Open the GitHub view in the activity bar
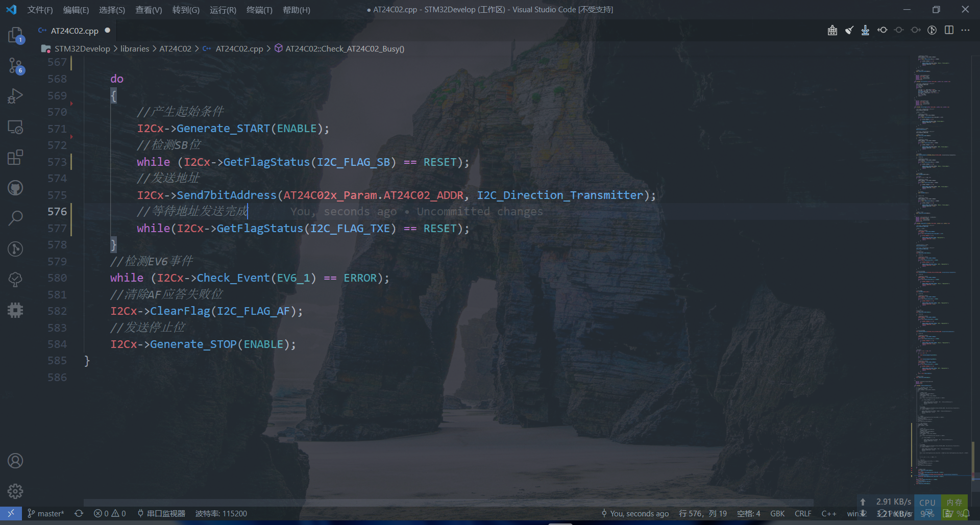The width and height of the screenshot is (980, 525). (x=15, y=188)
